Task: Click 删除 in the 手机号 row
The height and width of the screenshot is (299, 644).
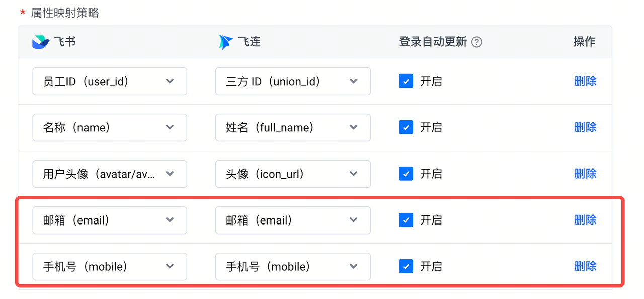Action: coord(585,266)
